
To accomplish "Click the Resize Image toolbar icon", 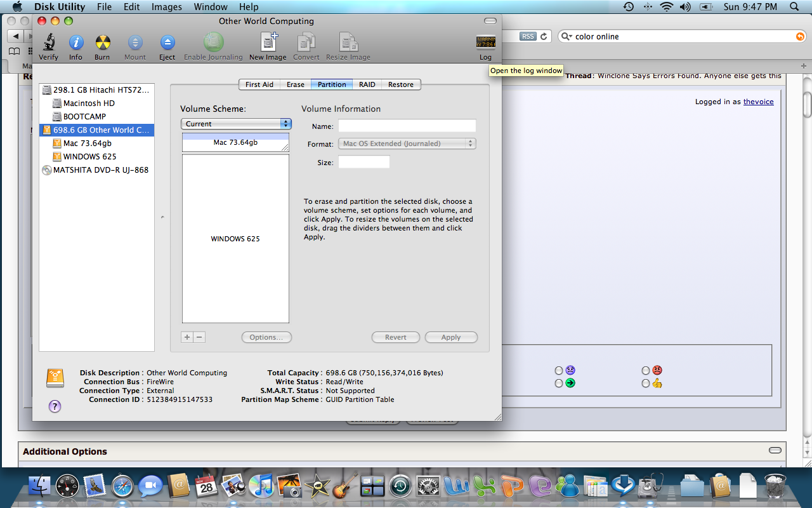I will pos(348,42).
